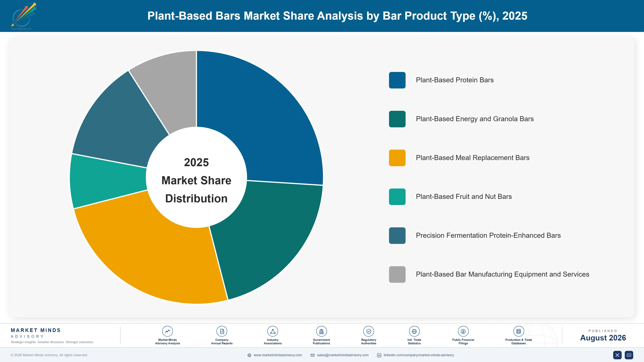Click the Industry Associations network icon
Screen dimensions: 644x362
point(273,331)
